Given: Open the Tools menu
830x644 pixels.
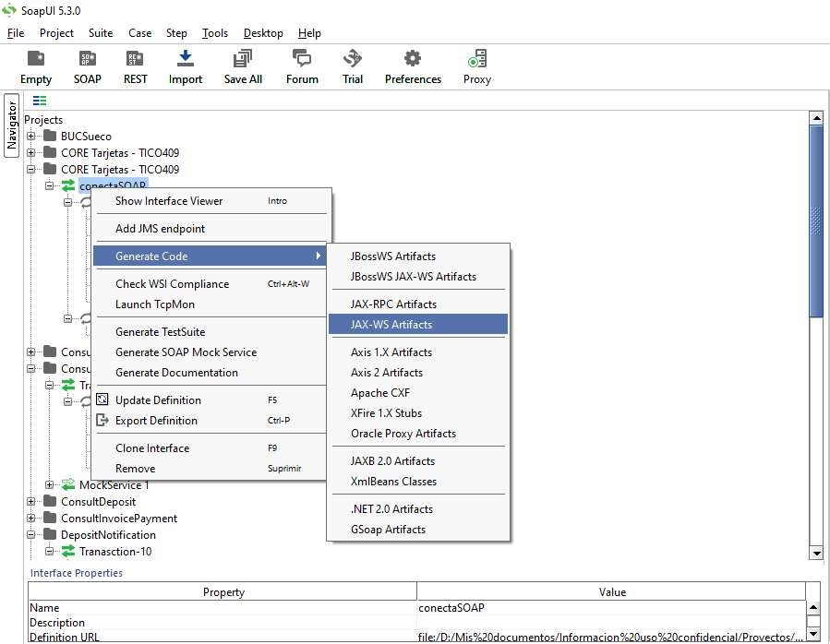Looking at the screenshot, I should (214, 33).
